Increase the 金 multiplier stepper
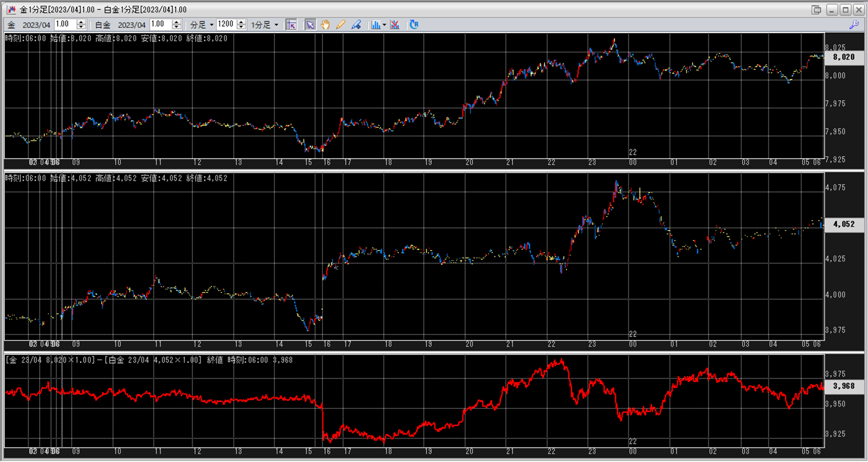 (81, 22)
